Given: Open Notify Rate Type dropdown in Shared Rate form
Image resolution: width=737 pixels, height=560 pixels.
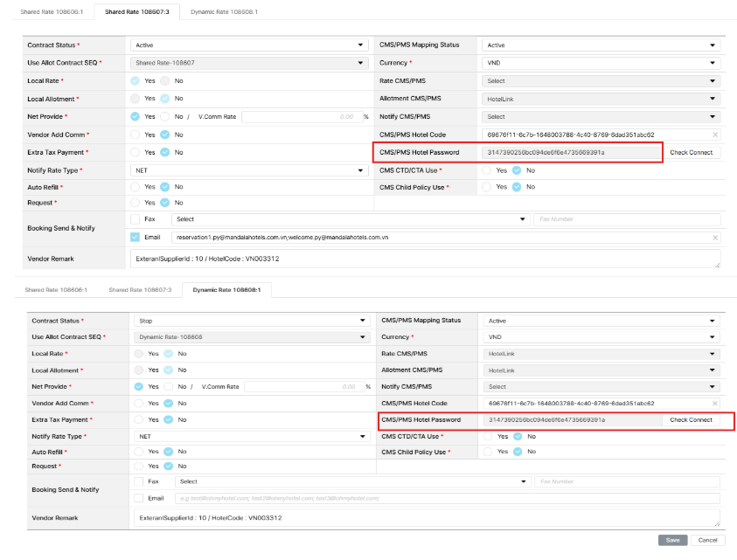Looking at the screenshot, I should [x=249, y=170].
